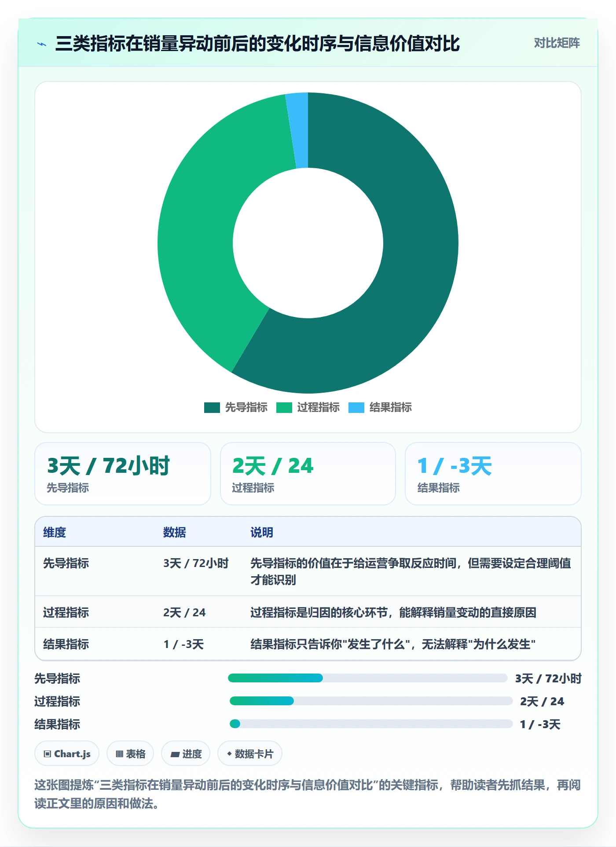The image size is (616, 847).
Task: Click the 先导指标 label beside progress bar
Action: coord(57,678)
